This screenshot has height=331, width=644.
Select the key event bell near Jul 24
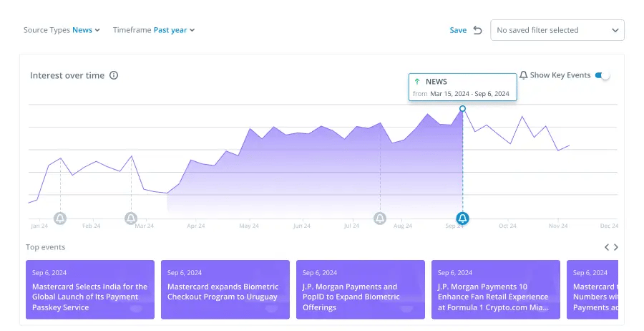[x=380, y=218]
